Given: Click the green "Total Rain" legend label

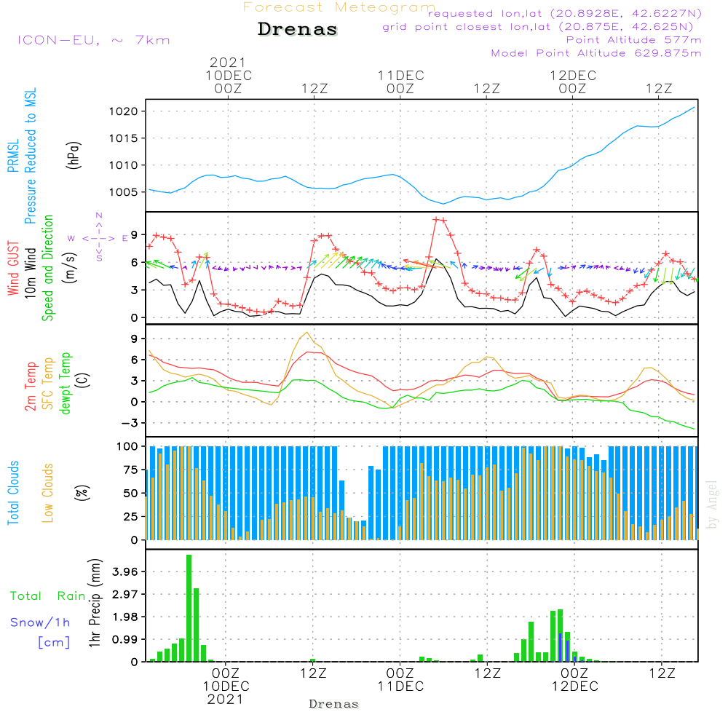Looking at the screenshot, I should (x=48, y=596).
